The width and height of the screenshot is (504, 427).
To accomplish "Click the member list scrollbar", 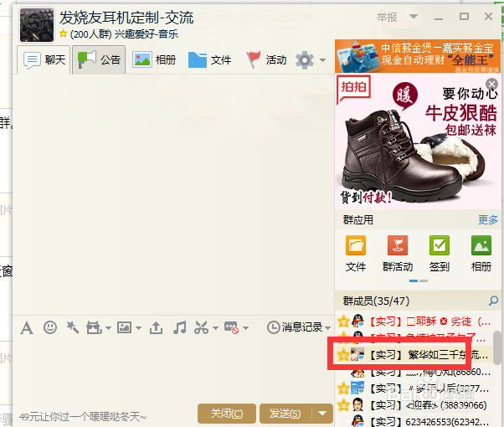I will 497,348.
